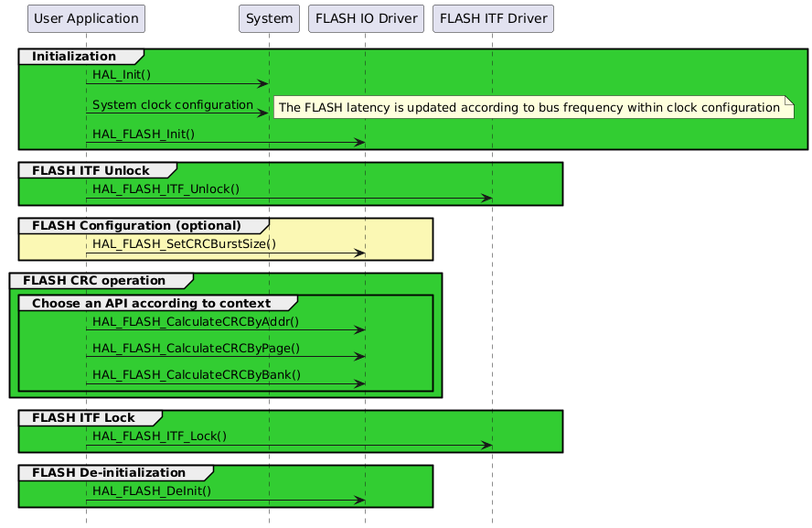Viewport: 812px width, 528px height.
Task: Click the HAL_FLASH_CalculateCRCByBank() message
Action: coord(197,374)
